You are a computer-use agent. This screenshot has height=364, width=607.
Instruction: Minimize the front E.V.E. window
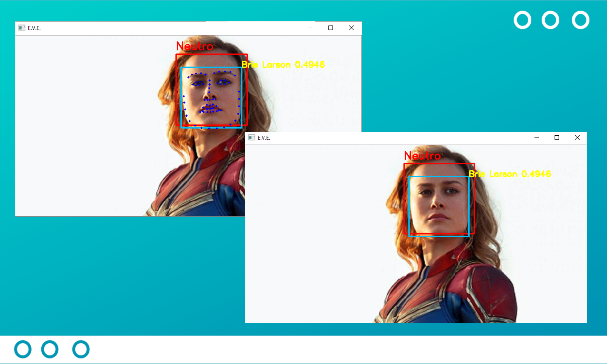pyautogui.click(x=537, y=138)
